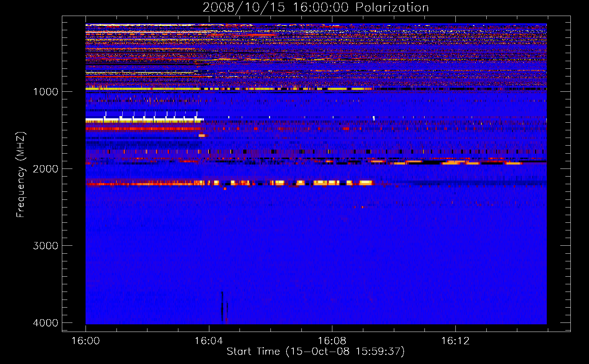Viewport: 589px width, 364px height.
Task: Click the 'Frequency (MHZ)' y-axis label
Action: pyautogui.click(x=20, y=175)
